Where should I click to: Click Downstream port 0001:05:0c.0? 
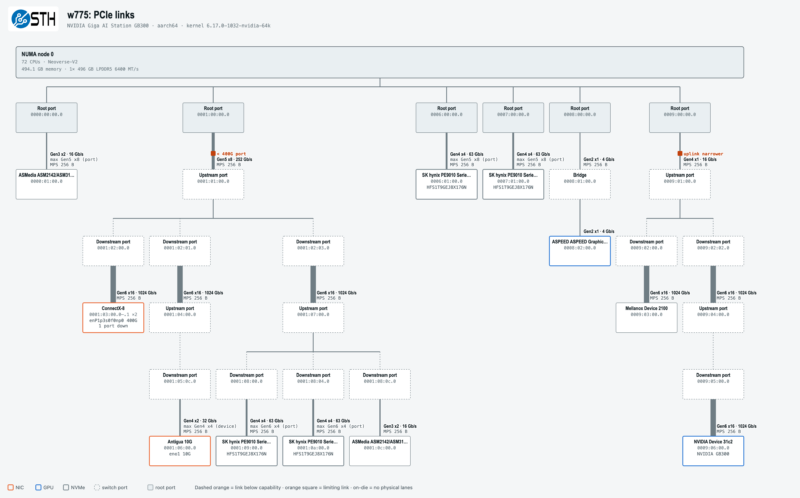coord(180,384)
